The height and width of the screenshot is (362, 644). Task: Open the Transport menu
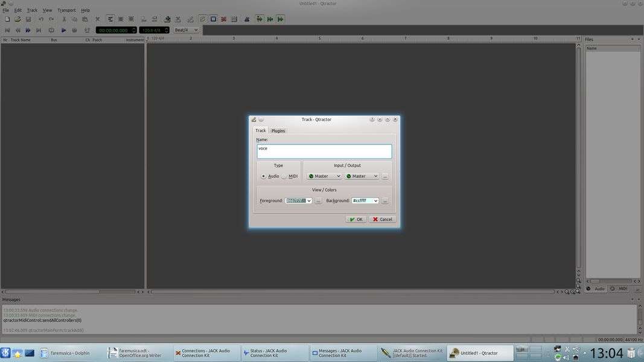66,10
